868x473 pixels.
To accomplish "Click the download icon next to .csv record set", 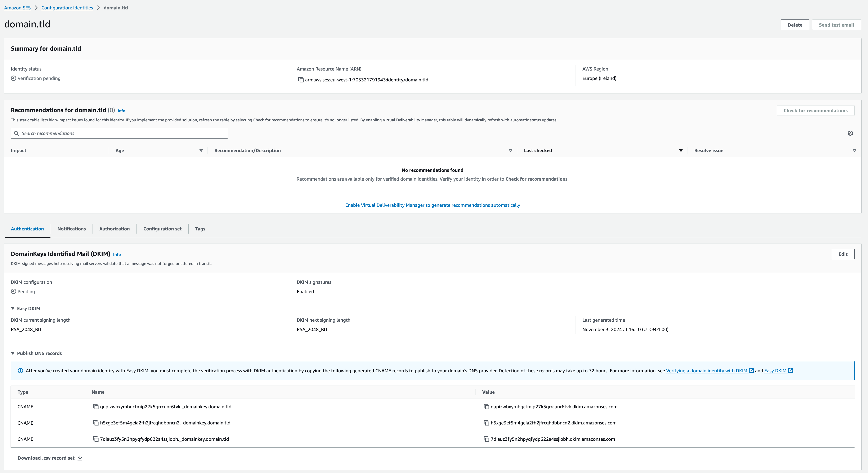I will 80,458.
